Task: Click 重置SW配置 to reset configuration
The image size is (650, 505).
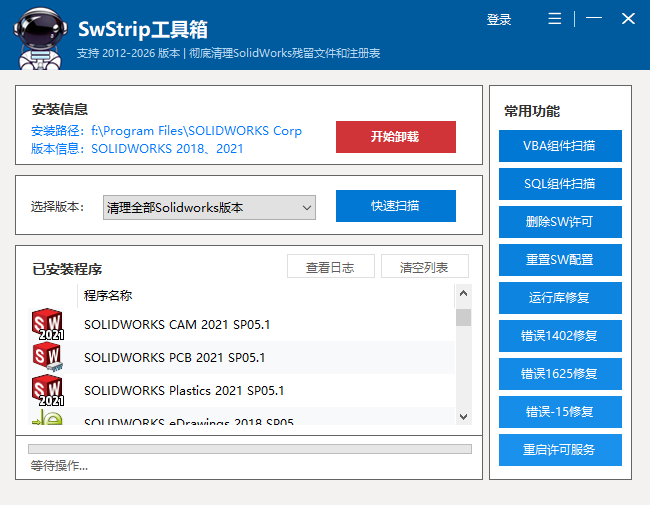Action: [x=560, y=260]
